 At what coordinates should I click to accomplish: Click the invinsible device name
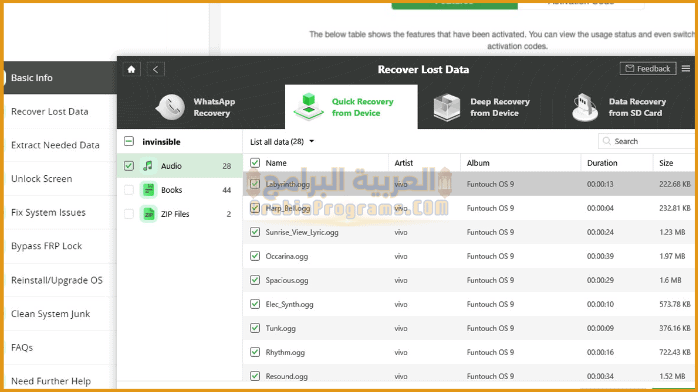[161, 142]
